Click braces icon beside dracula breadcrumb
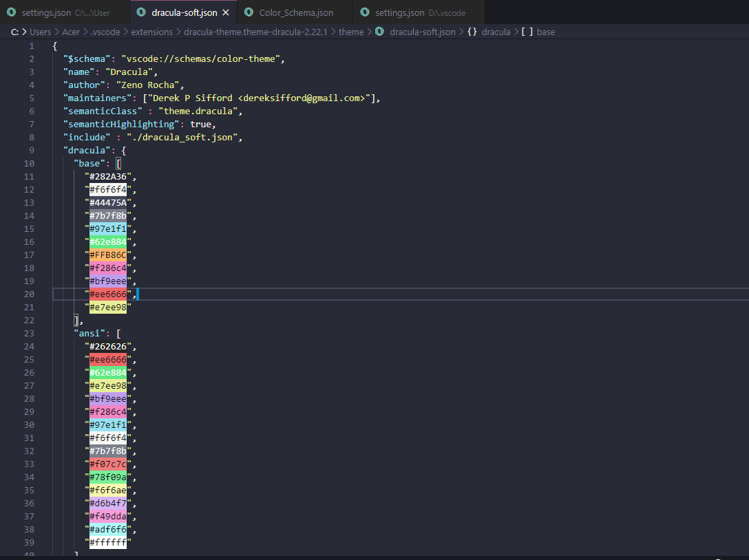749x560 pixels. pos(472,32)
